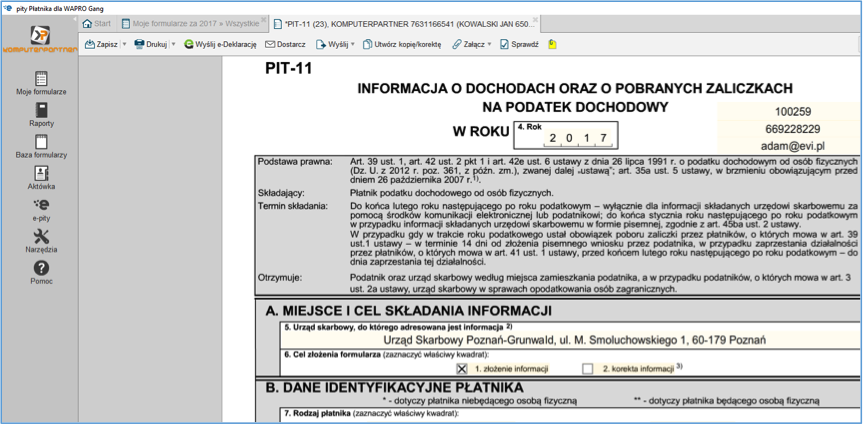Screen dimensions: 863x424
Task: Click the Wyślij e-Deklarację button
Action: pyautogui.click(x=220, y=44)
